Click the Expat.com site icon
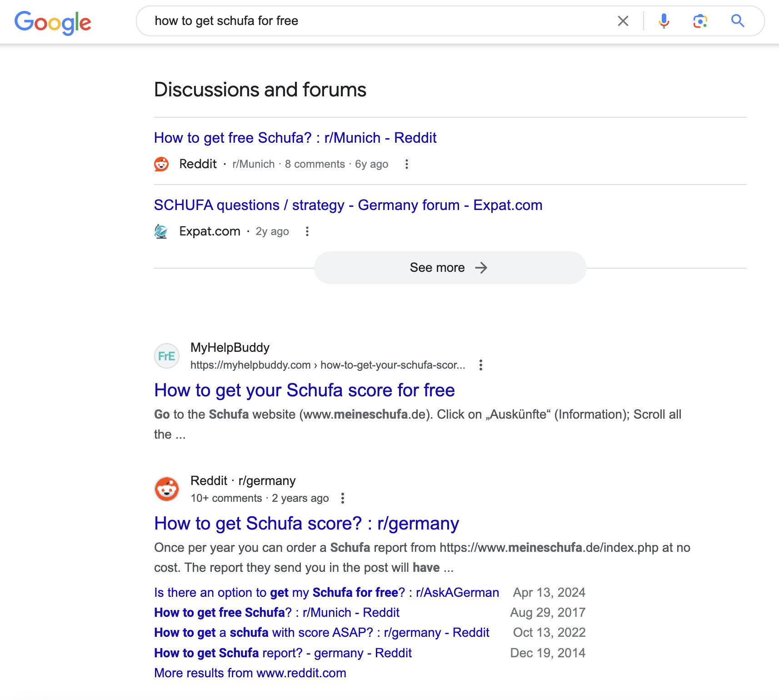The image size is (779, 700). pyautogui.click(x=161, y=231)
